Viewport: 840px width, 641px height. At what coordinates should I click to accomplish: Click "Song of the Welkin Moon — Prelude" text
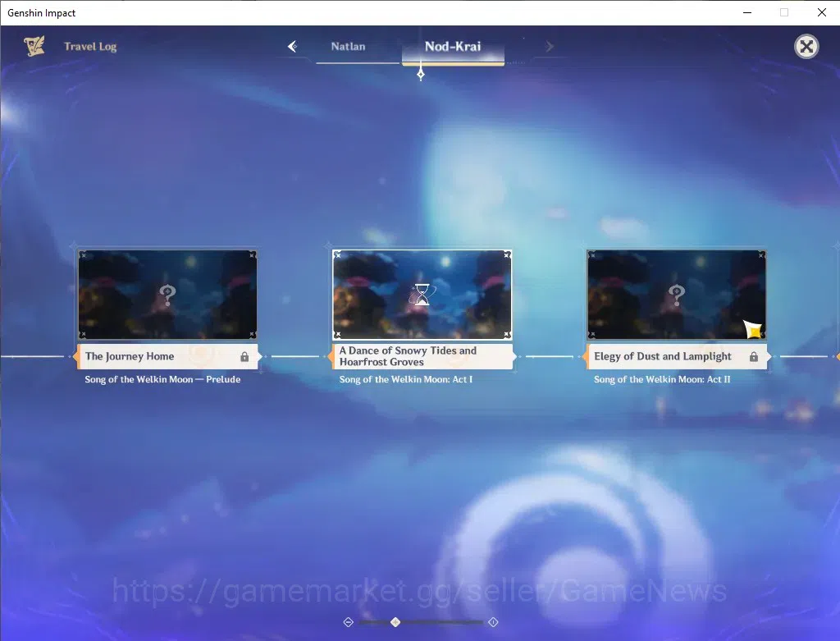[x=162, y=379]
